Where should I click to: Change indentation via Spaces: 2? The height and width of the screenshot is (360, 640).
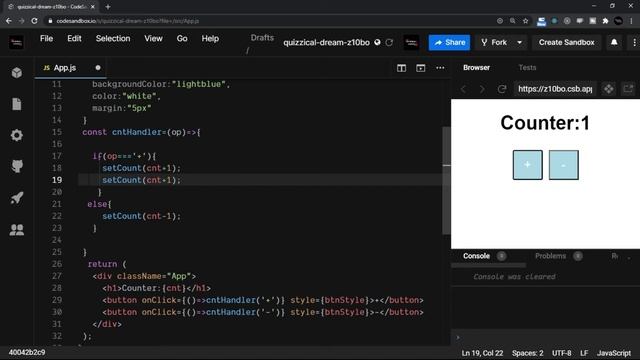tap(527, 353)
